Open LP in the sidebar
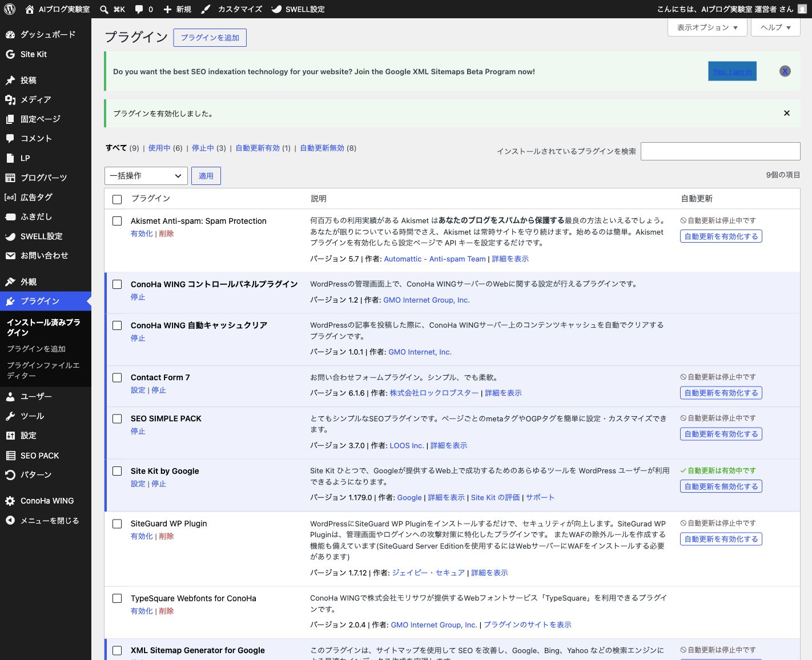 [46, 158]
